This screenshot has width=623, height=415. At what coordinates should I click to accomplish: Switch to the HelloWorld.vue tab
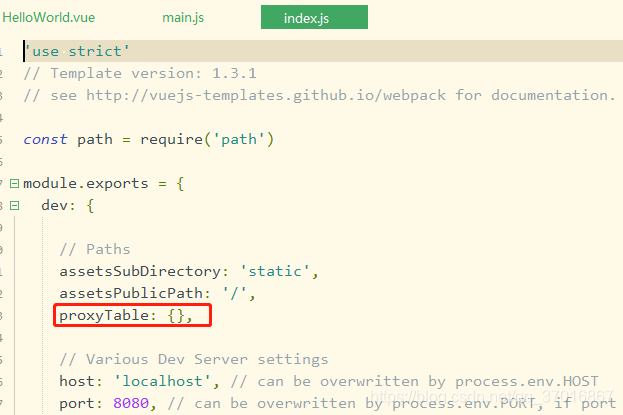click(x=48, y=17)
